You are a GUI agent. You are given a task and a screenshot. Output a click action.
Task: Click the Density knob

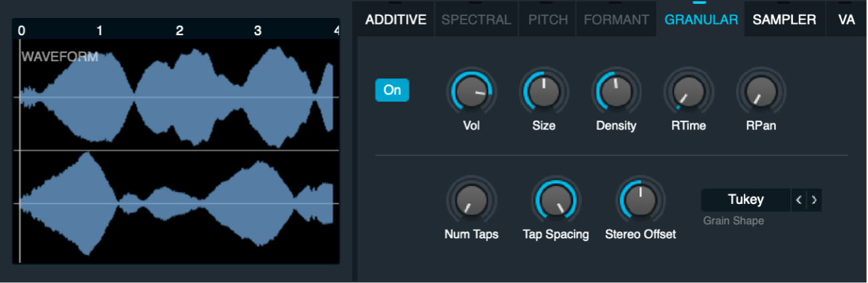[616, 92]
